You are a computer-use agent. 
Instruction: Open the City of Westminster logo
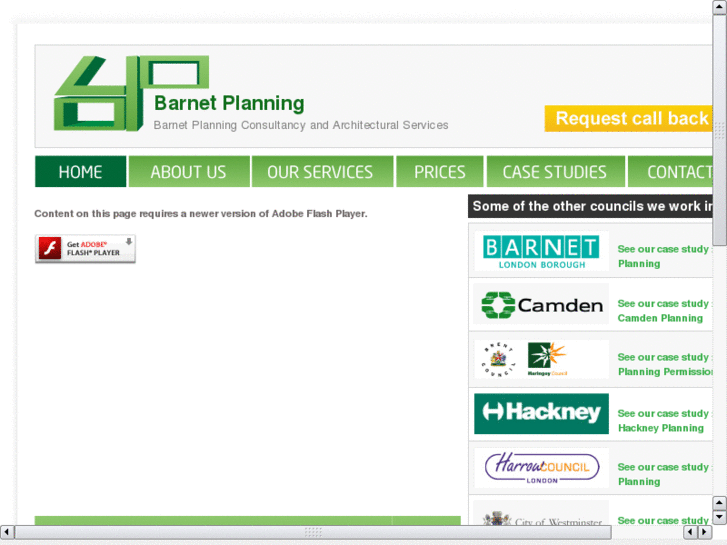(x=541, y=515)
